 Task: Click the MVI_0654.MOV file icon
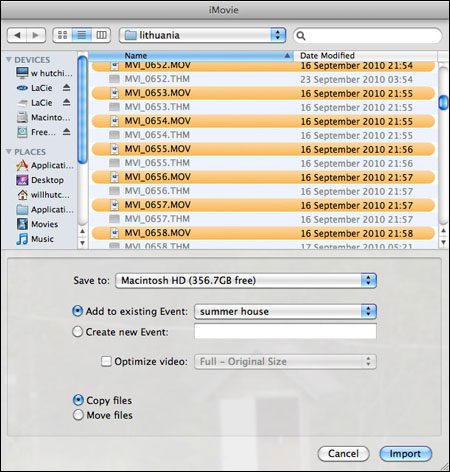tap(115, 121)
